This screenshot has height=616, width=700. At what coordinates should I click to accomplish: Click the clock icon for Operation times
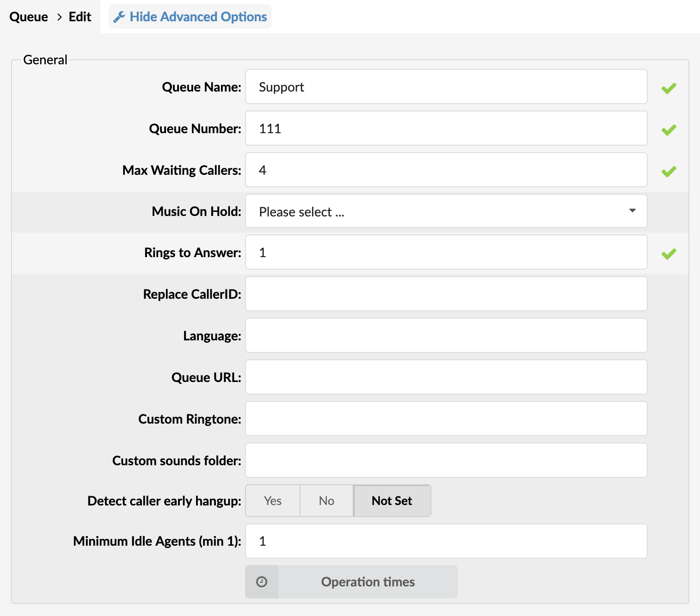point(262,582)
